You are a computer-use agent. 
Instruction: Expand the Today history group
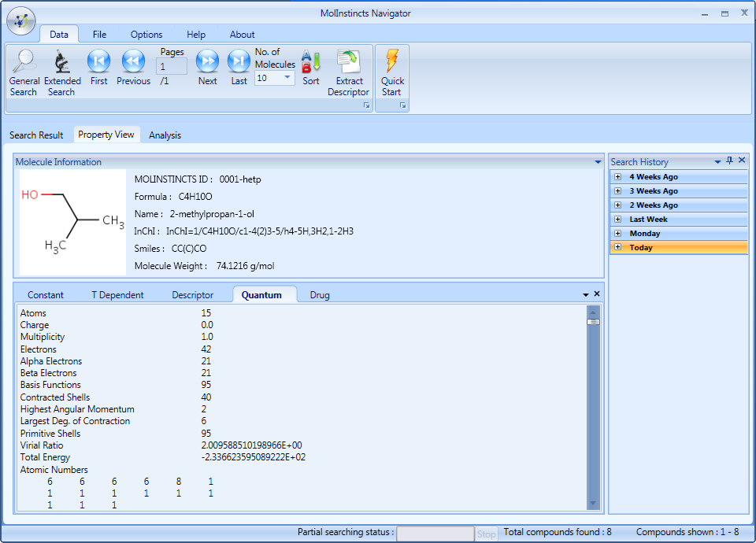point(617,247)
